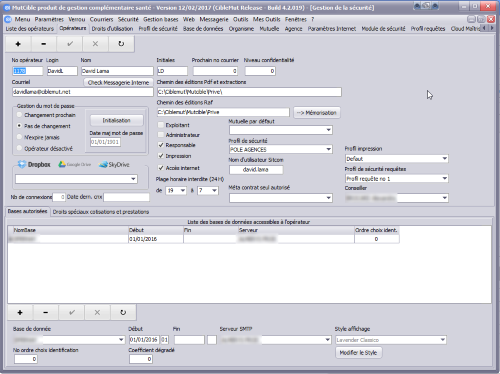This screenshot has width=500, height=374.
Task: Refresh database list with bottom reload icon
Action: (123, 313)
